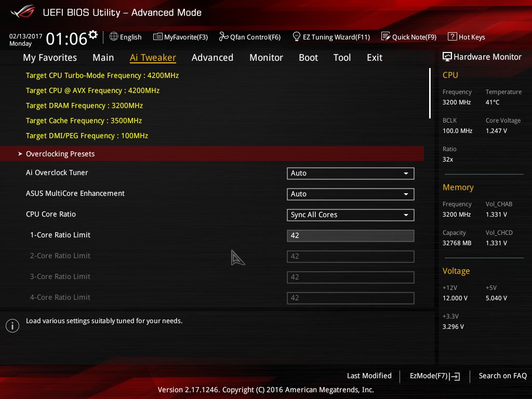Click Memory Capacity 32768 MB value
The height and width of the screenshot is (399, 532).
[457, 243]
